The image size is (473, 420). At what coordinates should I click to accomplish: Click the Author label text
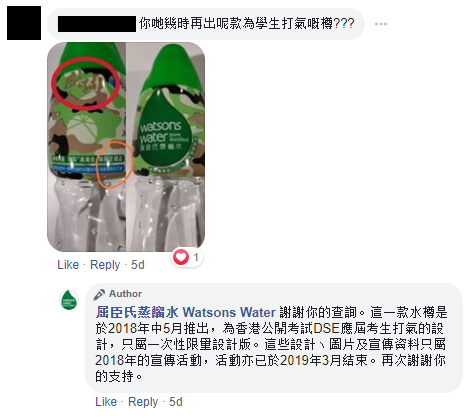[x=125, y=294]
